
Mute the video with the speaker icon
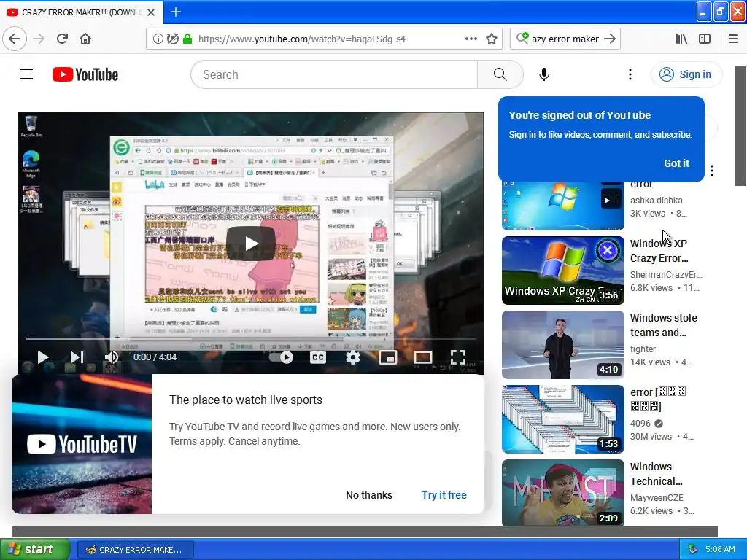coord(112,357)
